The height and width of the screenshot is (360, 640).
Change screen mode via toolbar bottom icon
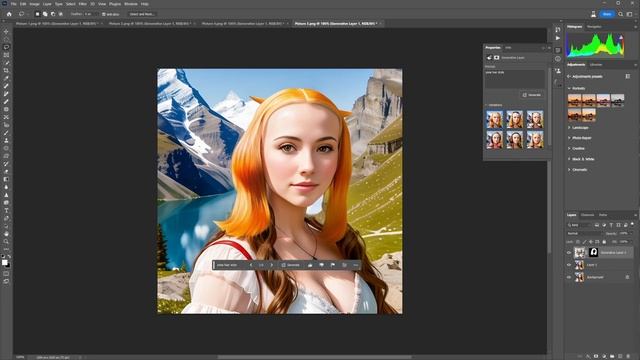pos(6,282)
